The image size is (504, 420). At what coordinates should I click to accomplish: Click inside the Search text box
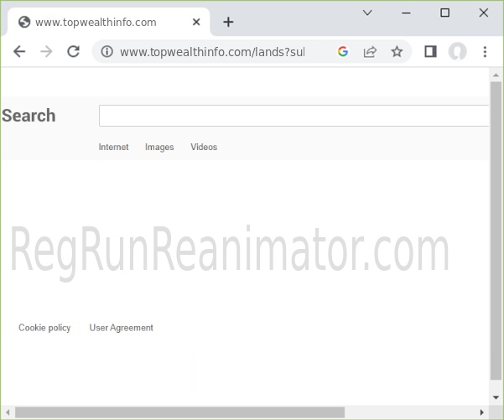point(294,116)
